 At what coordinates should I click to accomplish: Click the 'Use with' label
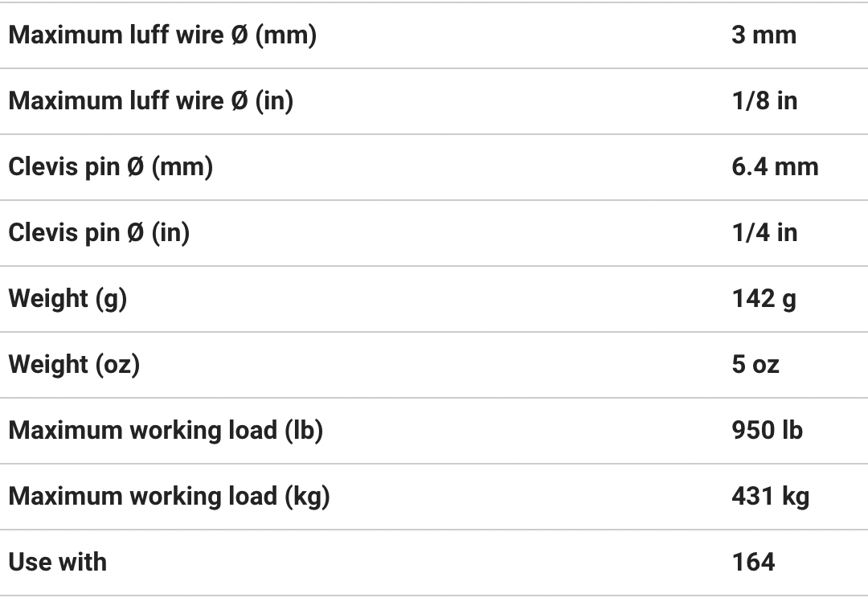57,563
